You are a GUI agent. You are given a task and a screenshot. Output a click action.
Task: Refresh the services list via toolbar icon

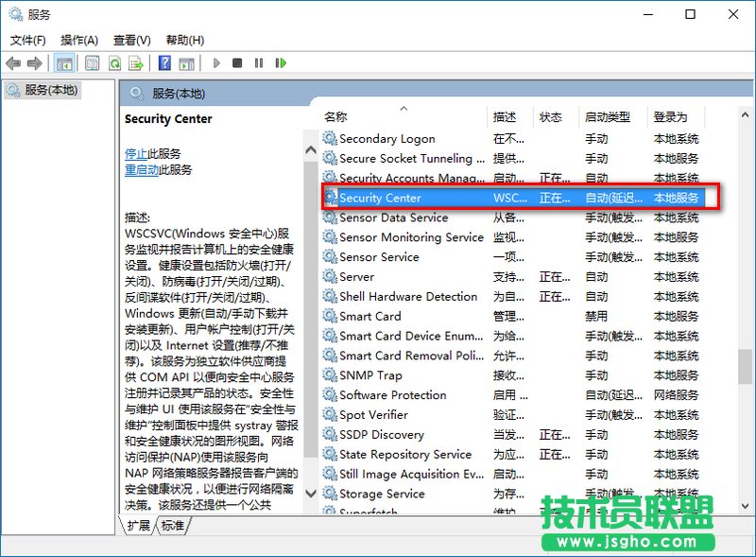[x=113, y=63]
